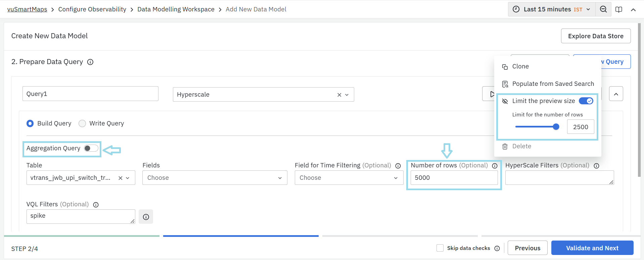Open the Fields dropdown
Viewport: 644px width, 260px height.
pyautogui.click(x=215, y=178)
